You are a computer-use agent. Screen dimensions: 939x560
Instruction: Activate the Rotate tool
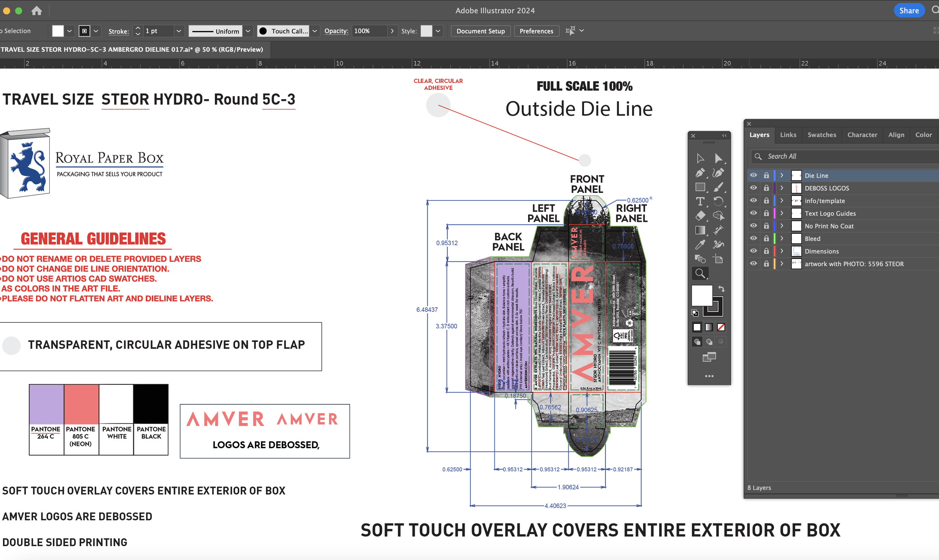point(718,202)
